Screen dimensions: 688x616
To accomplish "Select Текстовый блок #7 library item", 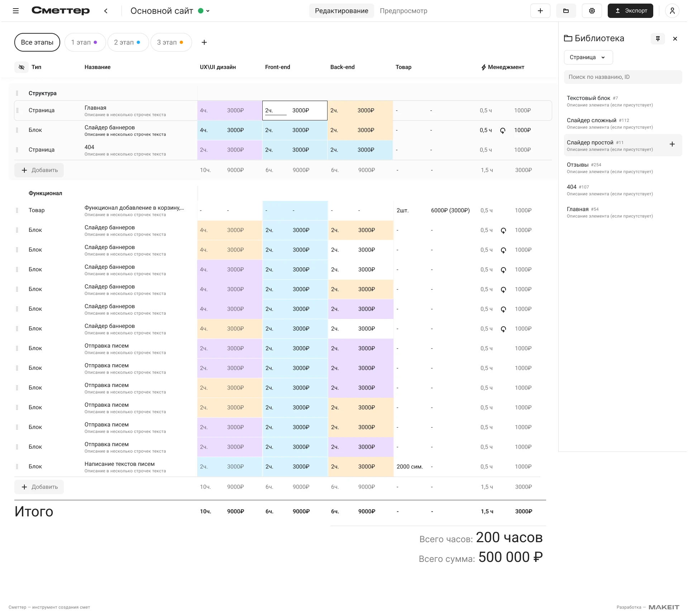I will point(623,101).
